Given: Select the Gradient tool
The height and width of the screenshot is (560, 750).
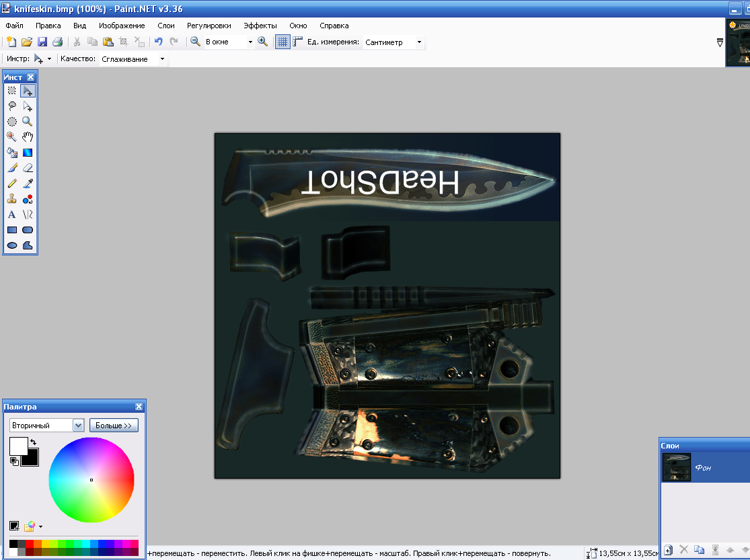Looking at the screenshot, I should (28, 153).
